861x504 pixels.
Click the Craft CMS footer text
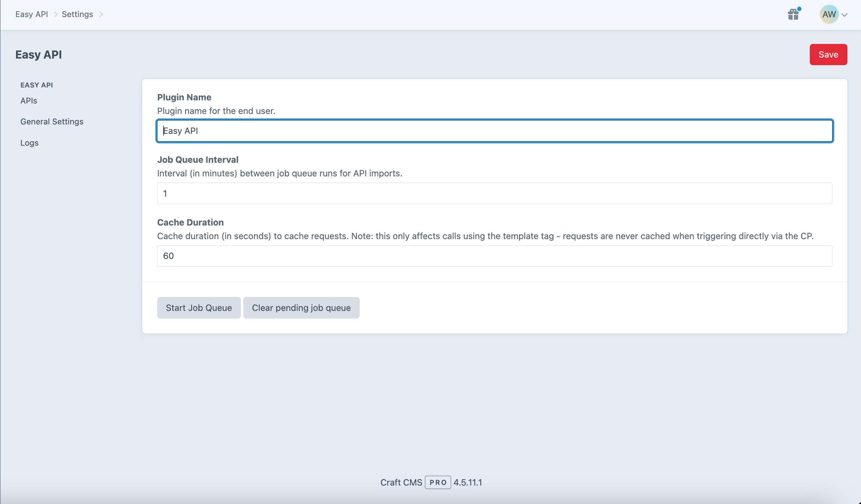[401, 482]
